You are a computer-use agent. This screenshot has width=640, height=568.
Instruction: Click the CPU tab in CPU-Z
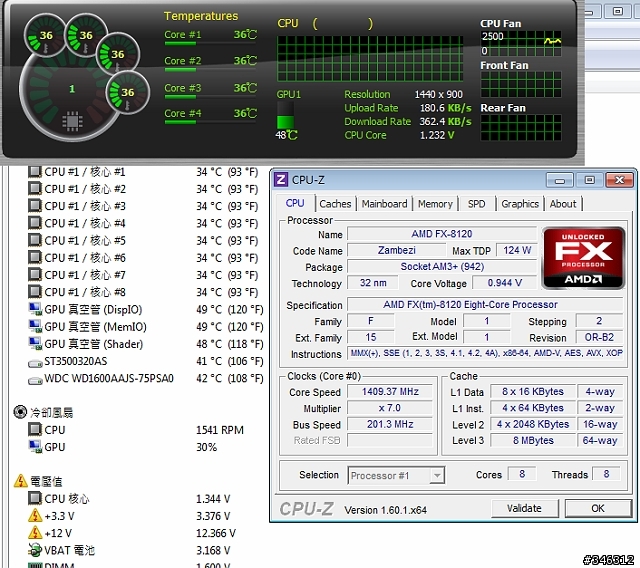pos(295,203)
